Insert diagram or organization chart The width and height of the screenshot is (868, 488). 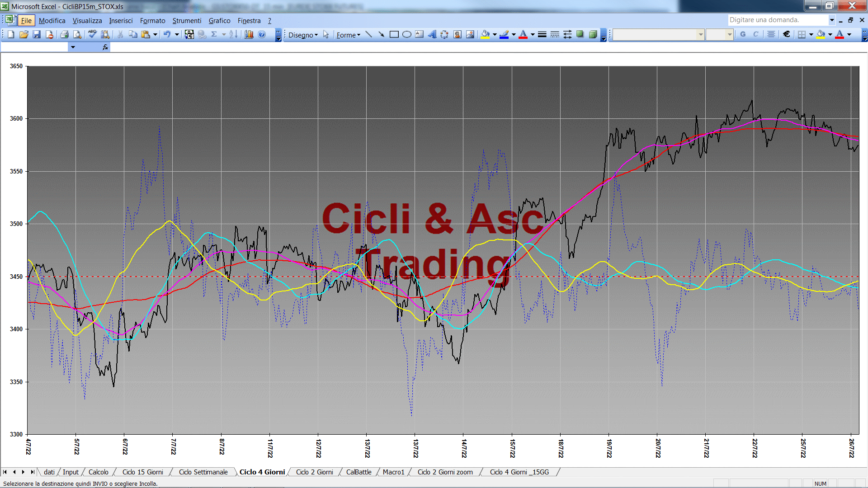(444, 34)
